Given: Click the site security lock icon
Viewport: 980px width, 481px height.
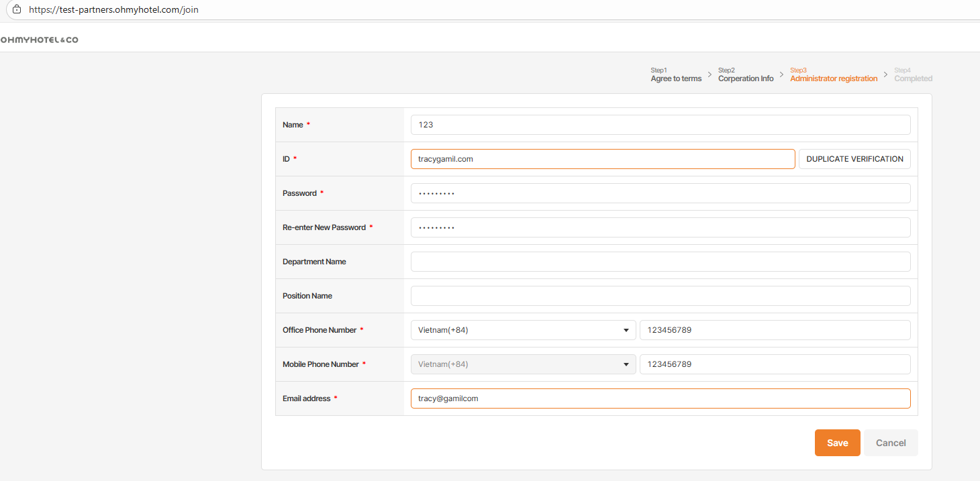Looking at the screenshot, I should pyautogui.click(x=17, y=9).
